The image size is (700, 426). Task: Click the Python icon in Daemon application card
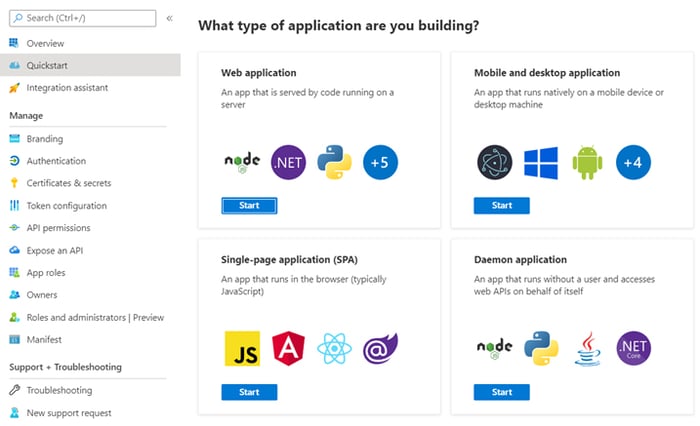point(541,349)
